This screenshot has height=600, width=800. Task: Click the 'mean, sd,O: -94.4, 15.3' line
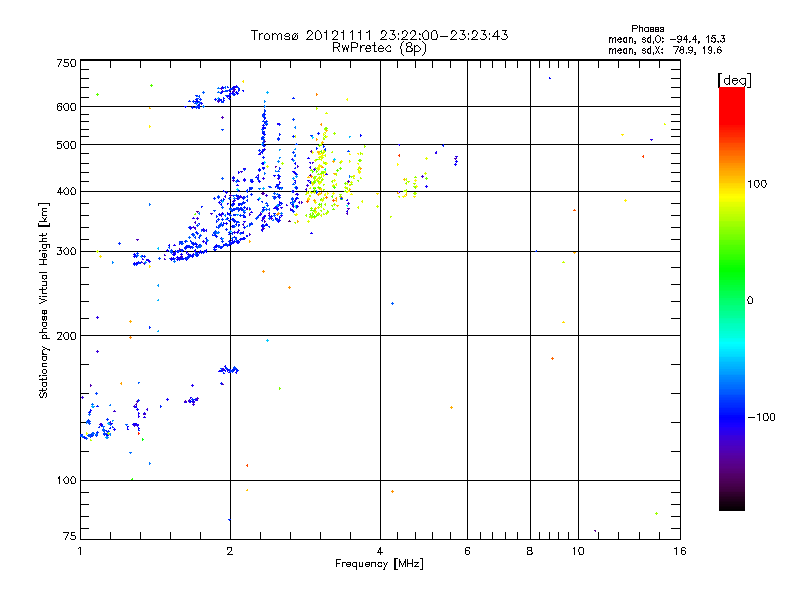pos(666,39)
